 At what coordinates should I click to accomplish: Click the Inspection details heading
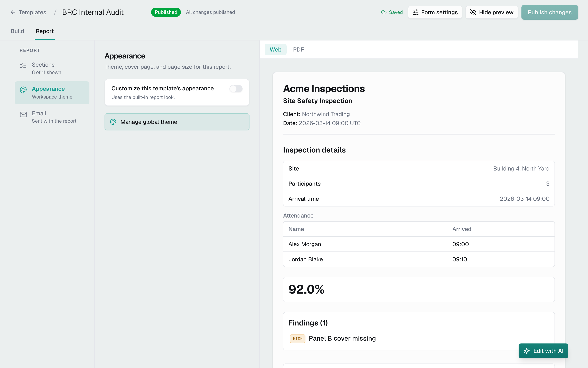coord(314,150)
